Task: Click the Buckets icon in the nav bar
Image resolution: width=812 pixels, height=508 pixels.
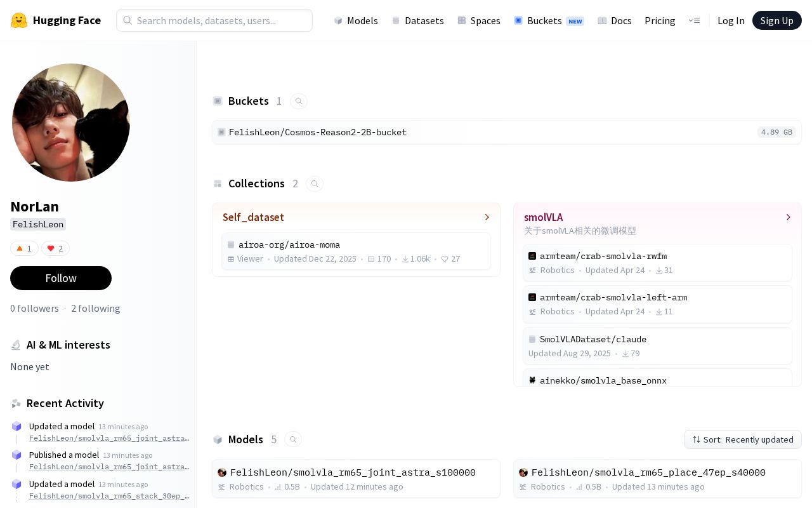Action: coord(518,20)
